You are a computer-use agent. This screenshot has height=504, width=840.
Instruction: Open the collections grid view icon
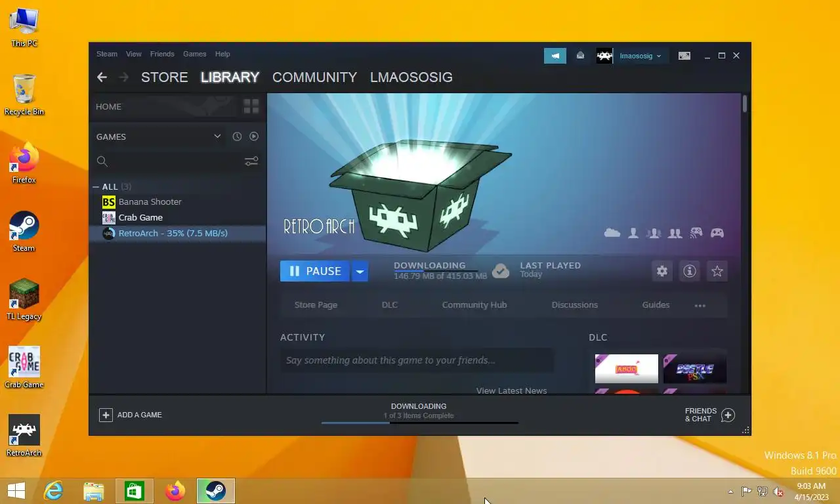click(251, 106)
